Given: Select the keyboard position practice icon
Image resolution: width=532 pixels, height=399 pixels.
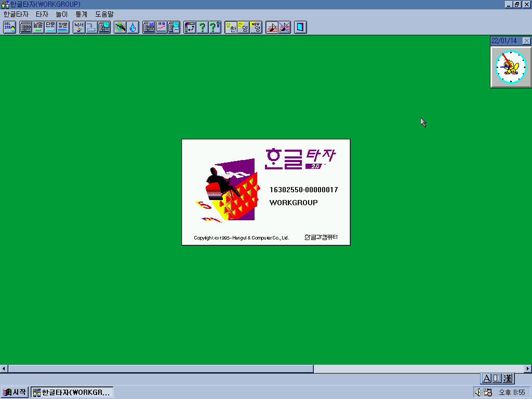Looking at the screenshot, I should [x=25, y=27].
